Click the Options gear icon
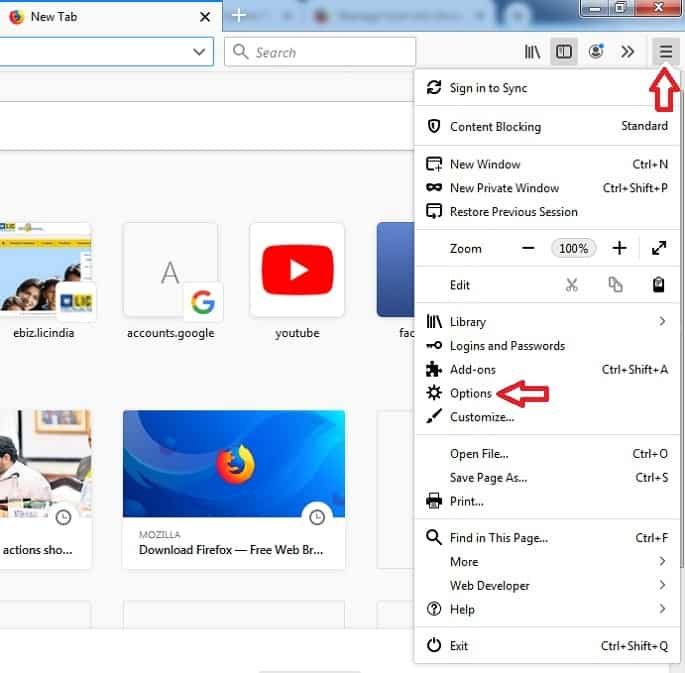 click(433, 393)
